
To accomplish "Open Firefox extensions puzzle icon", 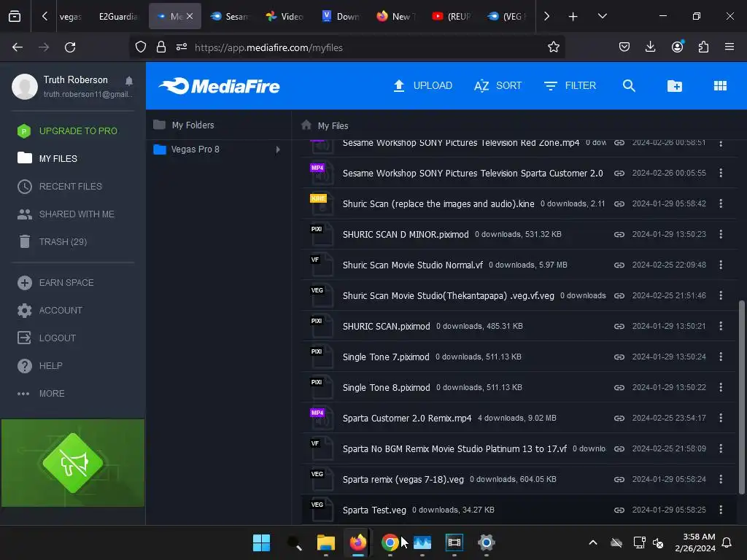I will 703,47.
